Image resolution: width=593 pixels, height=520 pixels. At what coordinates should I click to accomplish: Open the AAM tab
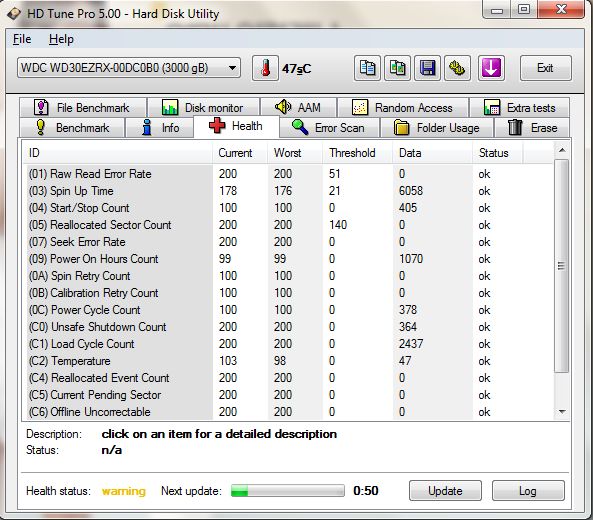tap(299, 107)
